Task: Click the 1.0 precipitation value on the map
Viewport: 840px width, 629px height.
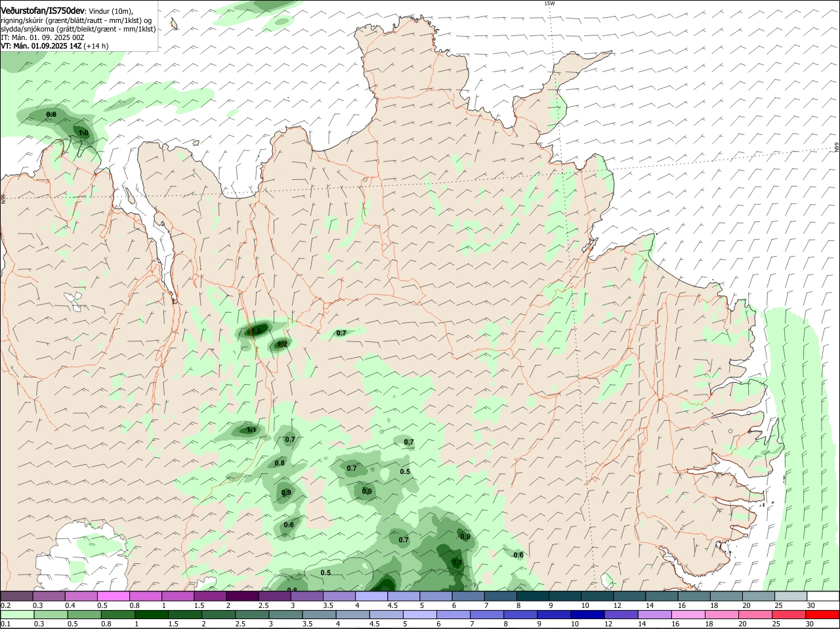Action: [83, 133]
